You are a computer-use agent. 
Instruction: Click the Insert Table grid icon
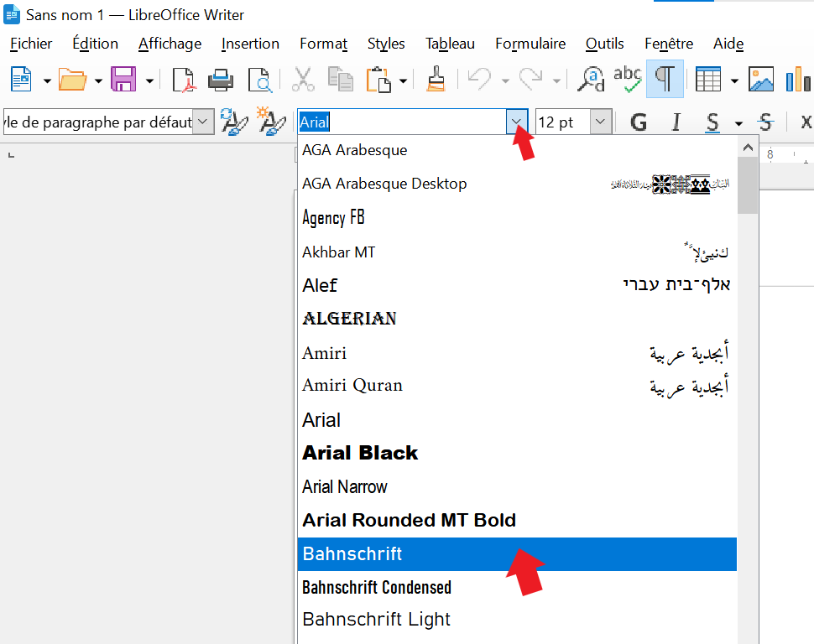pos(708,80)
